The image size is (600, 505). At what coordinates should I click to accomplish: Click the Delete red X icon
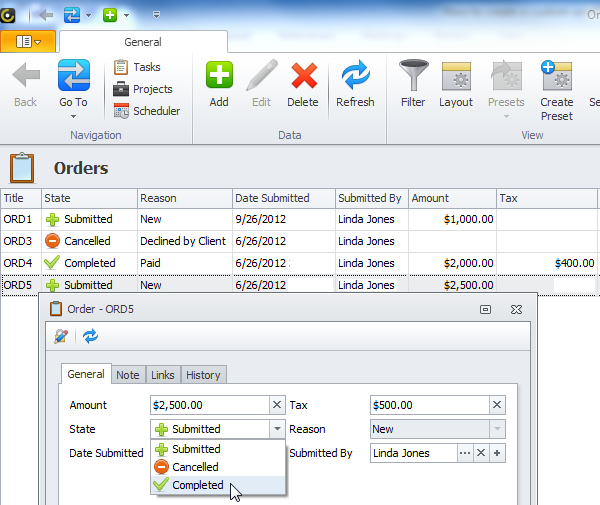tap(304, 84)
